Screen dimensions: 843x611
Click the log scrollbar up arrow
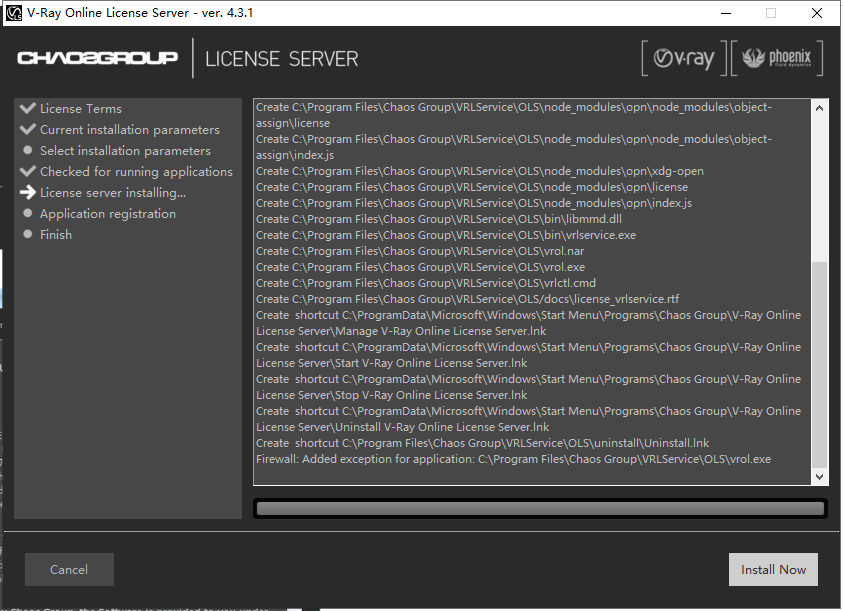coord(819,108)
